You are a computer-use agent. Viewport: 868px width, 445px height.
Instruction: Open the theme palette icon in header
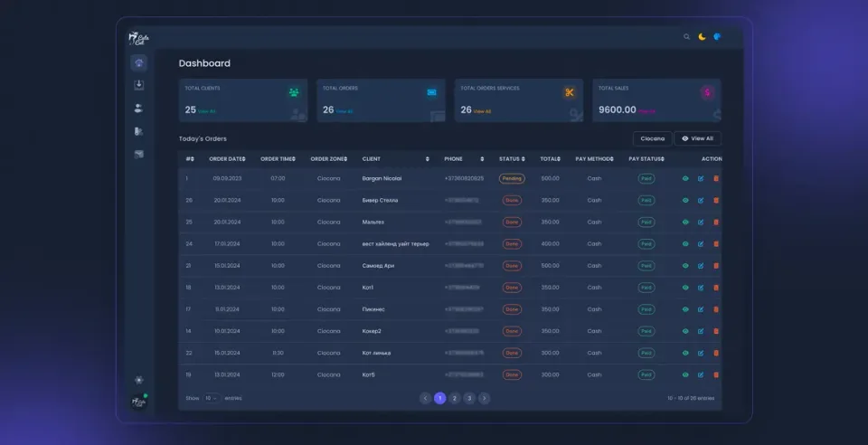point(717,36)
